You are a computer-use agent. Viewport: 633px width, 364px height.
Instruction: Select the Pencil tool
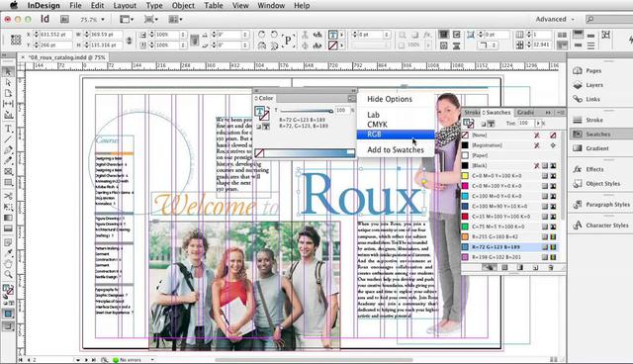pos(8,160)
